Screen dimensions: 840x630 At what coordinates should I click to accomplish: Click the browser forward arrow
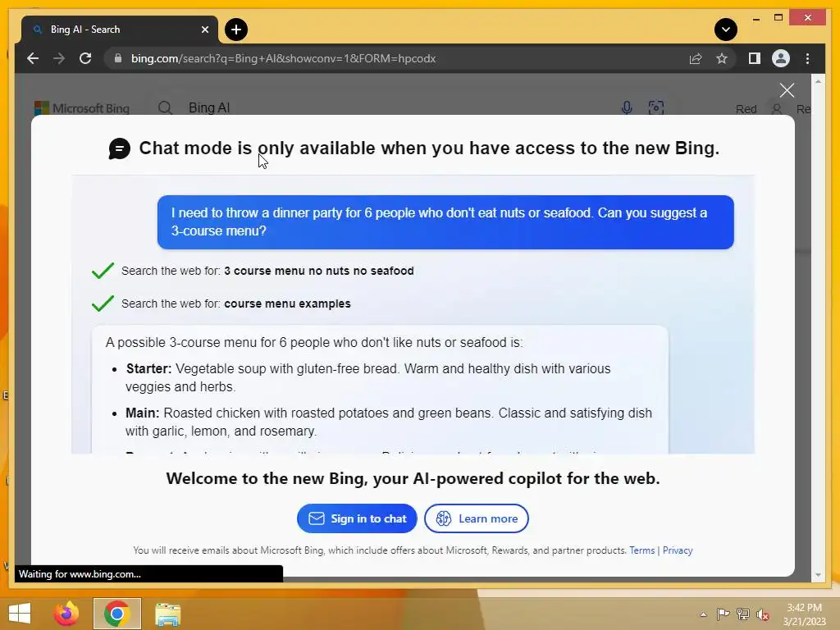[59, 58]
